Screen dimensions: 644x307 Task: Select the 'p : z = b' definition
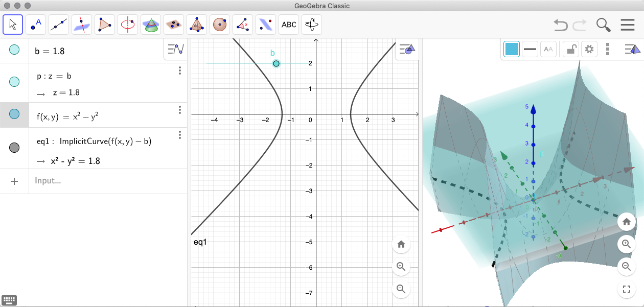point(54,76)
